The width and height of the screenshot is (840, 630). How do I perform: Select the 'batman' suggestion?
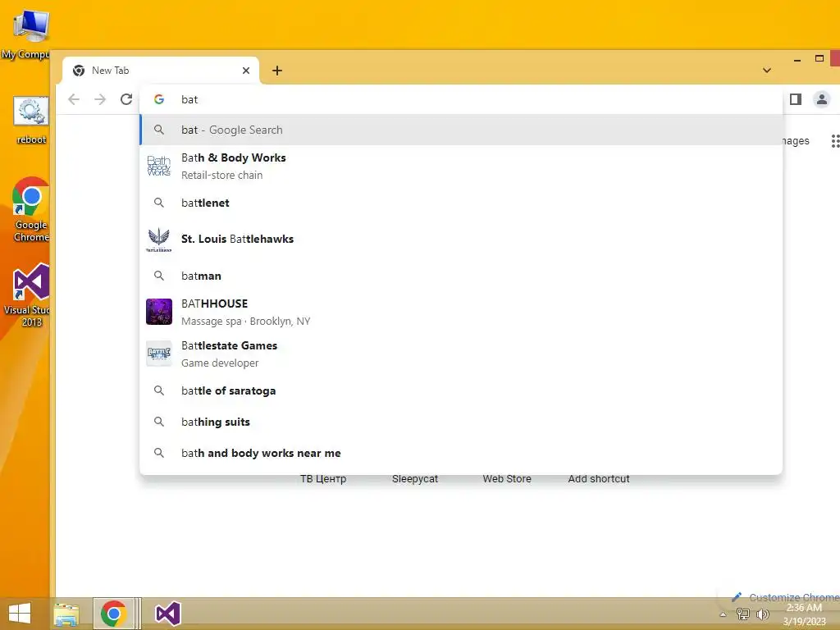click(461, 276)
